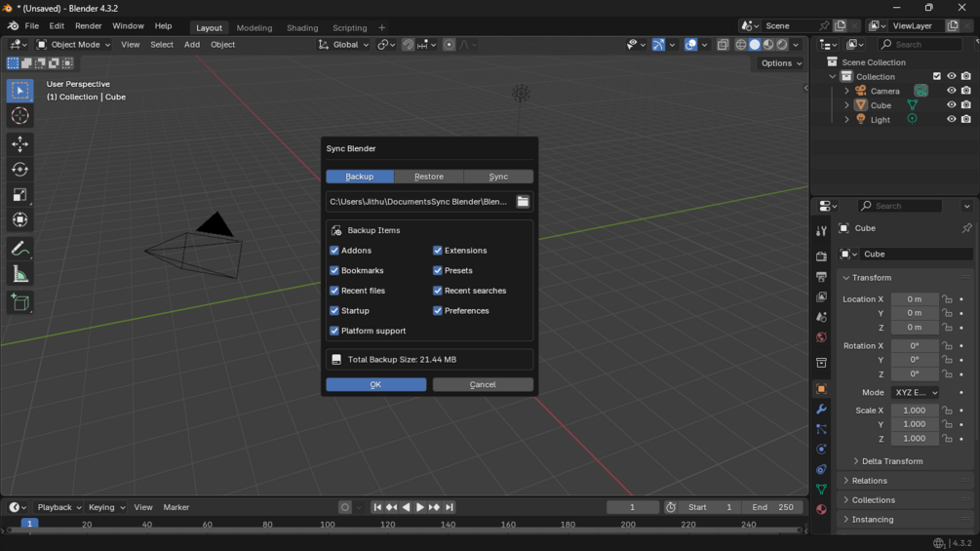Open the Scene properties tab
The height and width of the screenshot is (551, 980).
pyautogui.click(x=821, y=317)
